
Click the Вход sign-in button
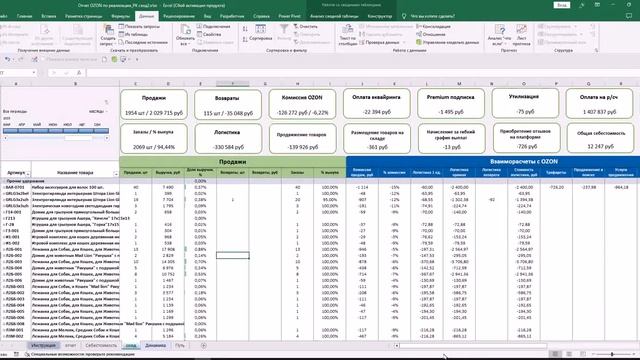[x=562, y=5]
